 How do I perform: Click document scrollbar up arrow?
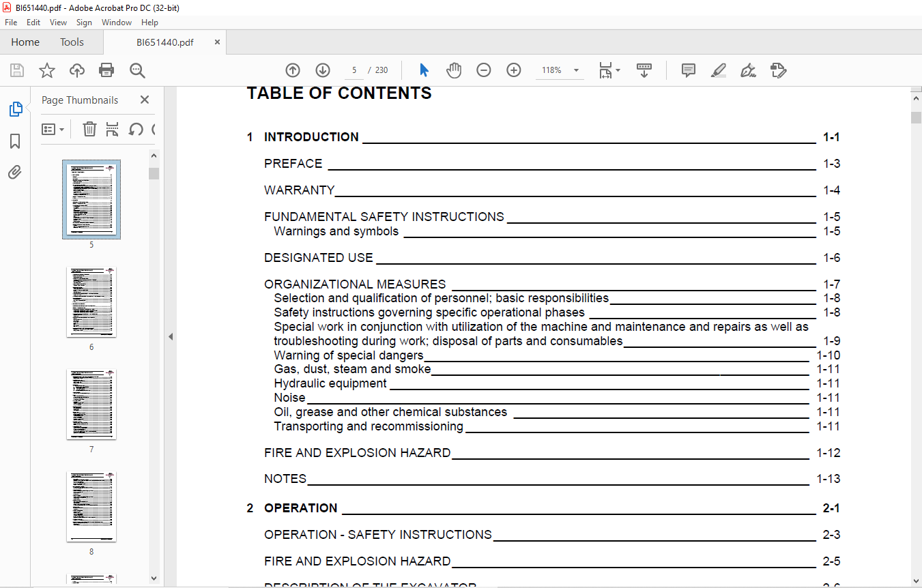click(916, 98)
